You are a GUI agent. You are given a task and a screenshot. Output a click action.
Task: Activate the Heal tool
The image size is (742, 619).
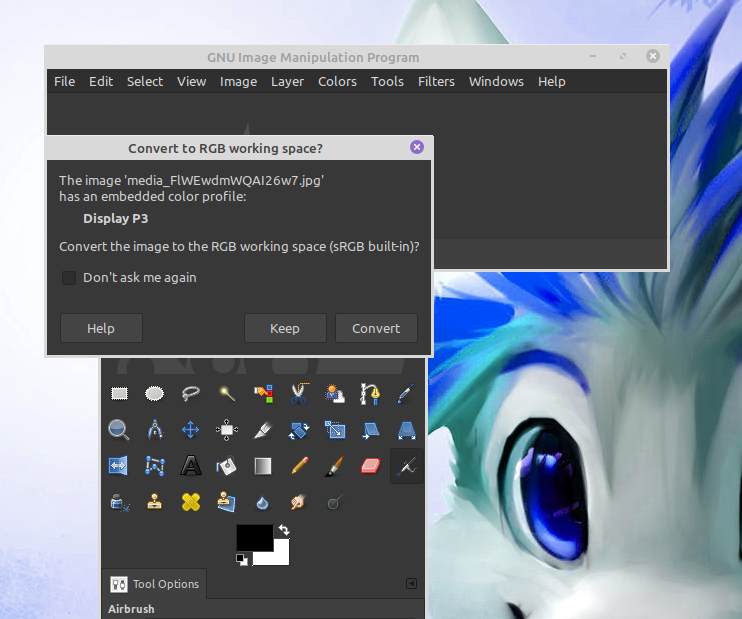191,502
